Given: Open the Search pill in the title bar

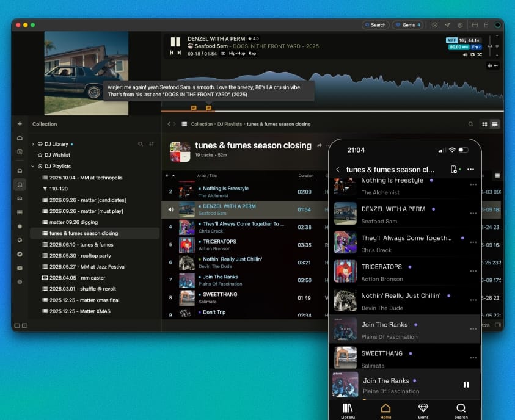Looking at the screenshot, I should 376,25.
